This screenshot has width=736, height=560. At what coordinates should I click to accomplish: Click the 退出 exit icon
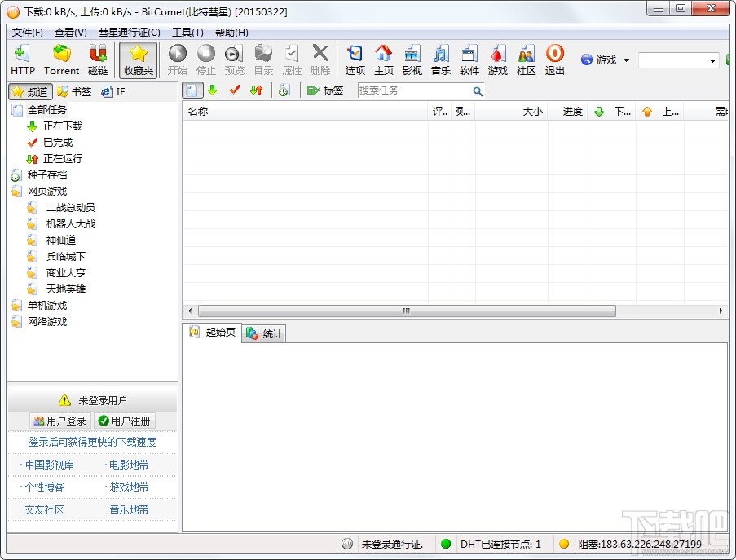click(555, 60)
